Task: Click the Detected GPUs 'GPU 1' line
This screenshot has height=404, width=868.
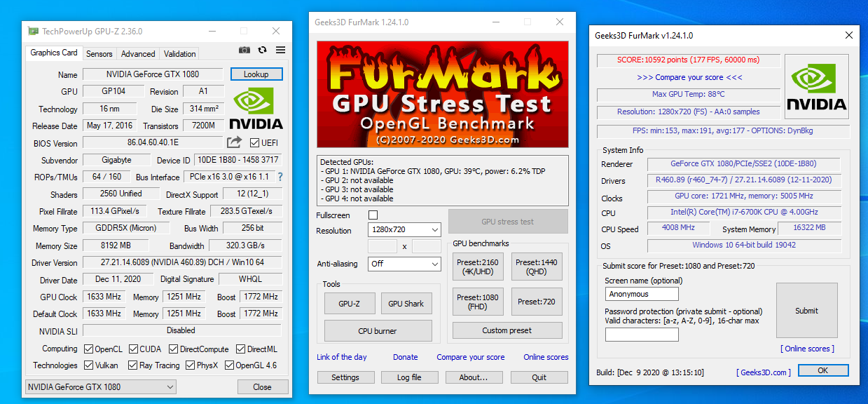Action: point(433,171)
